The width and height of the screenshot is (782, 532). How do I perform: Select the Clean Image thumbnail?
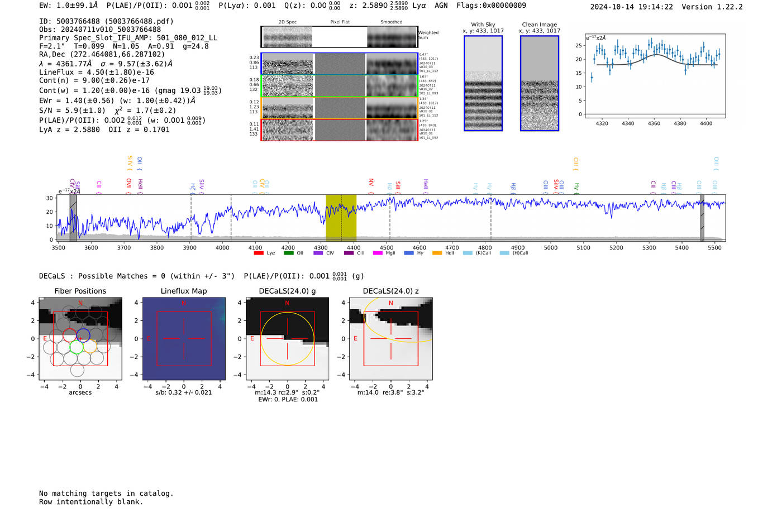coord(540,83)
